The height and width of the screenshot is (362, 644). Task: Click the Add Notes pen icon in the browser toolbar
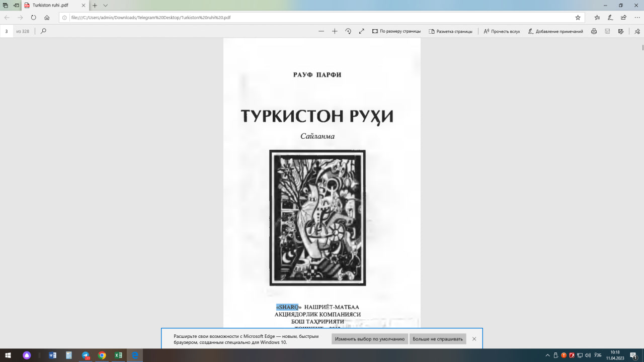point(610,17)
